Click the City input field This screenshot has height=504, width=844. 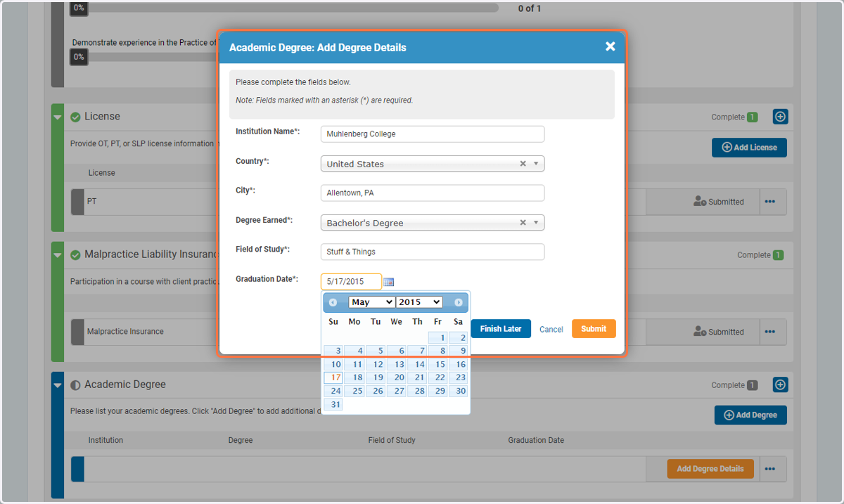[x=433, y=193]
